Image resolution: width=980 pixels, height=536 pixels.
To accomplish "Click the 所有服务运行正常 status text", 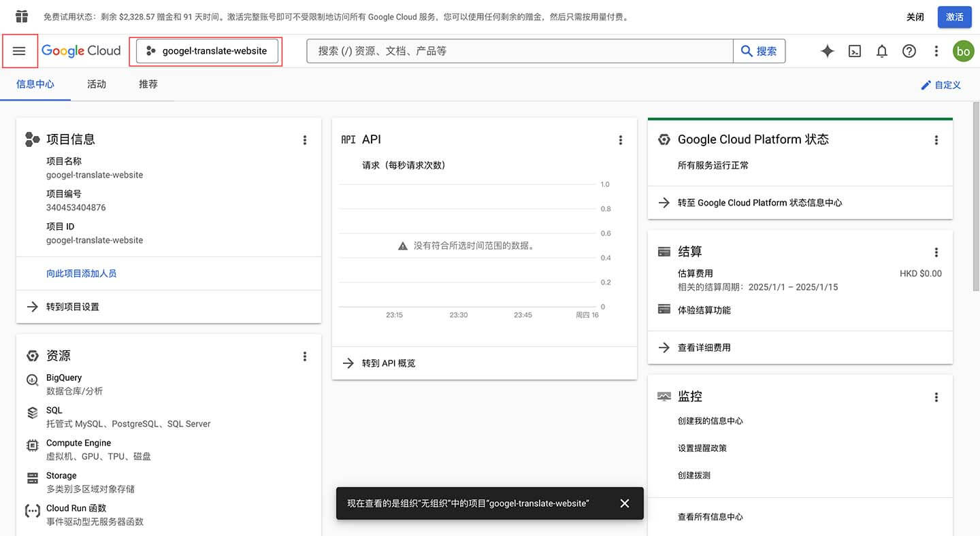I will coord(713,165).
